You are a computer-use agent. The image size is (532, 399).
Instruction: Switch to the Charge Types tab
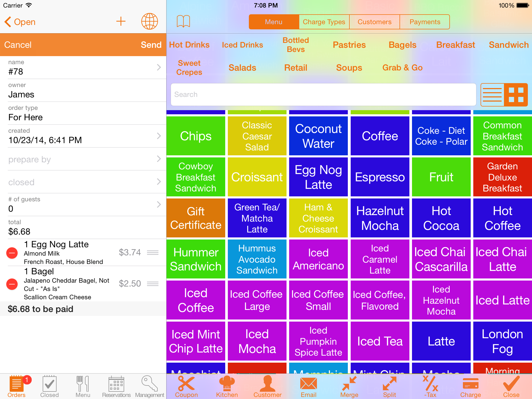click(x=324, y=22)
